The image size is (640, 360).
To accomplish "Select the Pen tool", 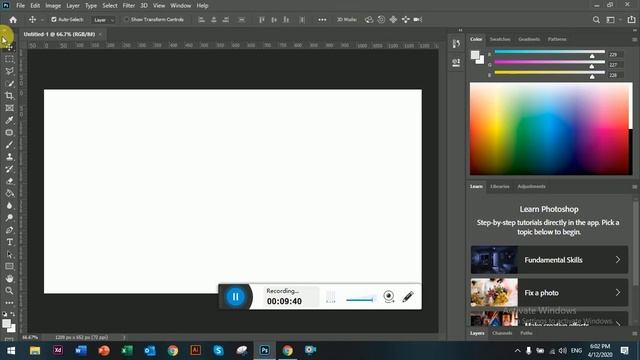I will (9, 230).
